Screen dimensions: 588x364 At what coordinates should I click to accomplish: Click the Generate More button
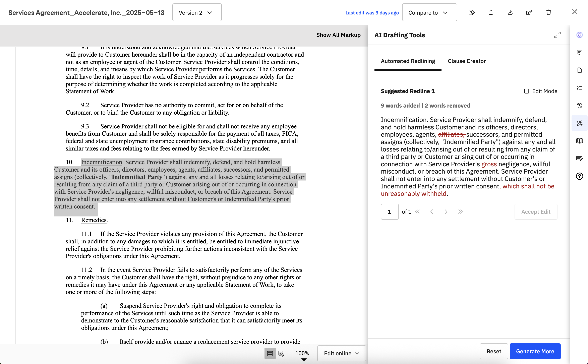(x=535, y=351)
